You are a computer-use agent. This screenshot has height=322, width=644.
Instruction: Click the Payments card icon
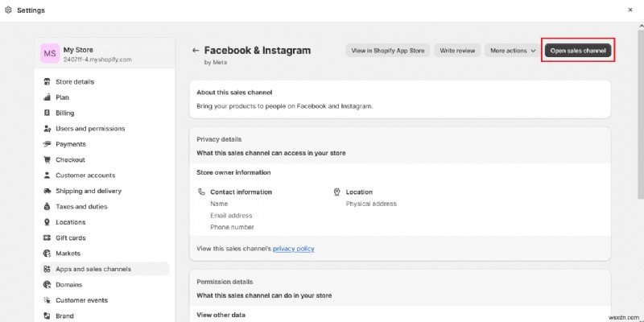tap(47, 144)
